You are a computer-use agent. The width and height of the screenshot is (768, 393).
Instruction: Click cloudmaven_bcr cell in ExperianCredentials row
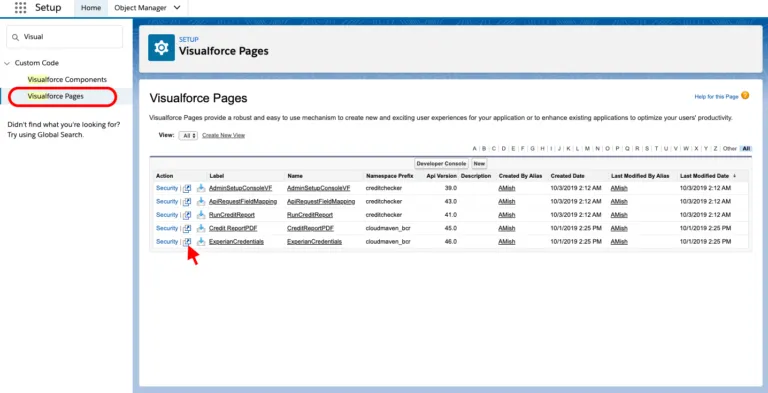(x=388, y=242)
